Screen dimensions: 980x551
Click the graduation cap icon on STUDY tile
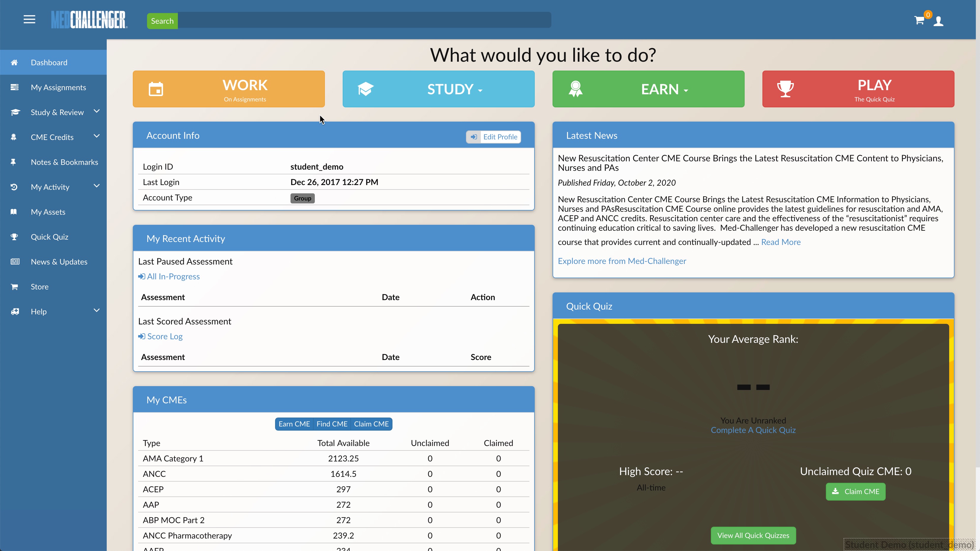pyautogui.click(x=365, y=89)
